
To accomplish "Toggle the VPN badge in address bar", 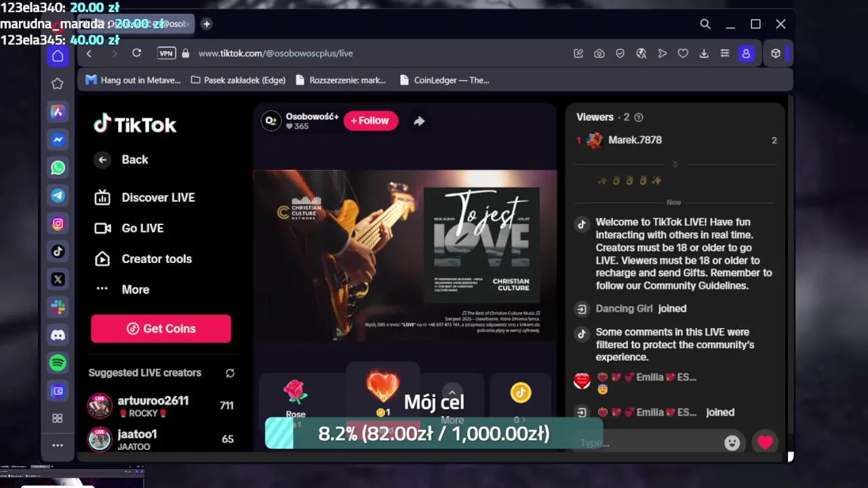I will (166, 53).
